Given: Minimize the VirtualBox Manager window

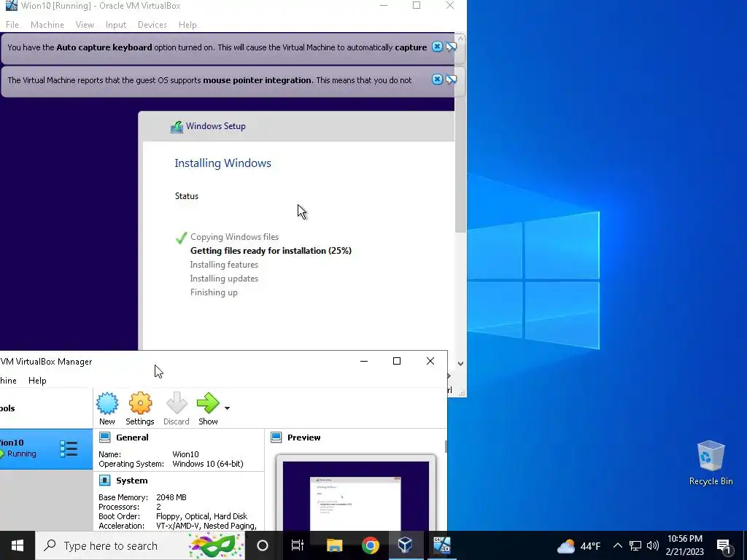Looking at the screenshot, I should pos(364,361).
